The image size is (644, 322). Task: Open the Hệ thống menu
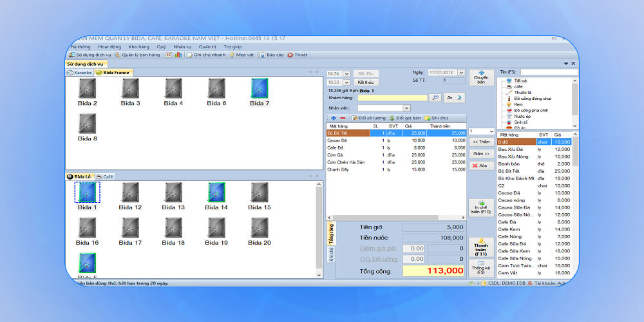80,47
